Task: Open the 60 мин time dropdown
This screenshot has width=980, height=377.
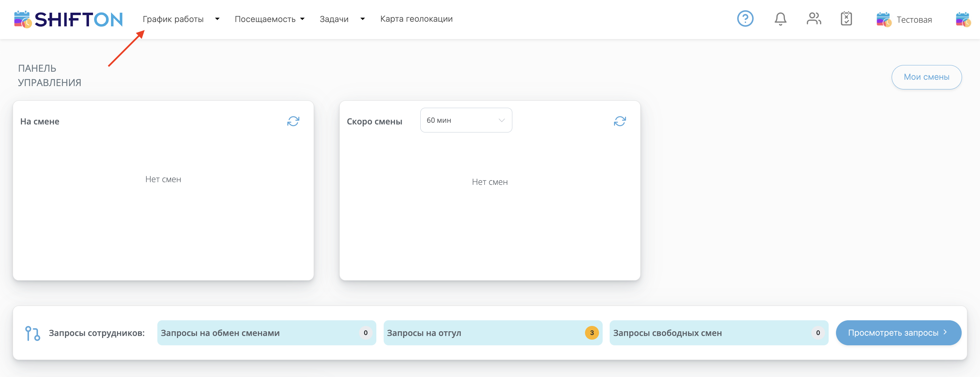Action: click(466, 120)
